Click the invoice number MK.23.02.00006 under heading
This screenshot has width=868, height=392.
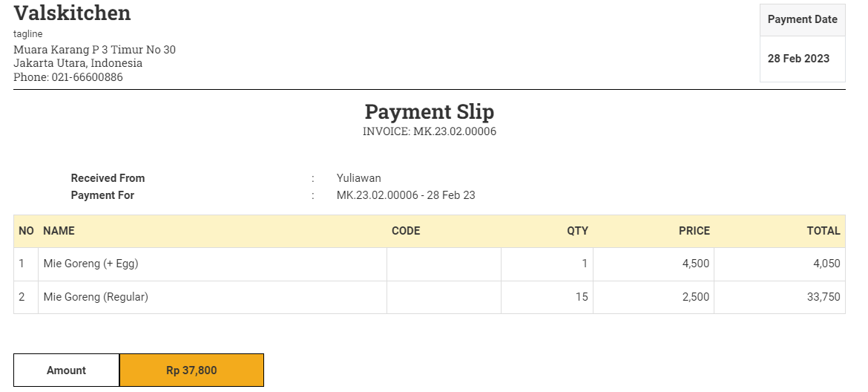pos(455,131)
